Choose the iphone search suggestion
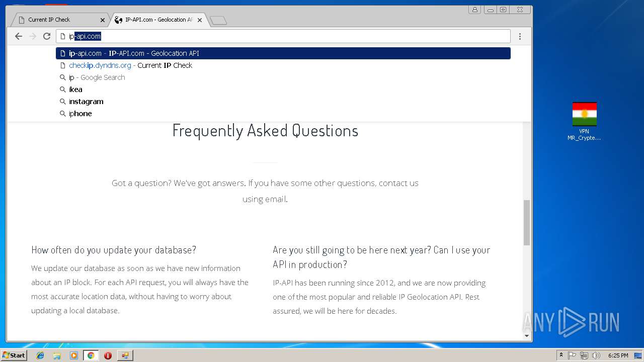The width and height of the screenshot is (644, 362). pyautogui.click(x=283, y=114)
